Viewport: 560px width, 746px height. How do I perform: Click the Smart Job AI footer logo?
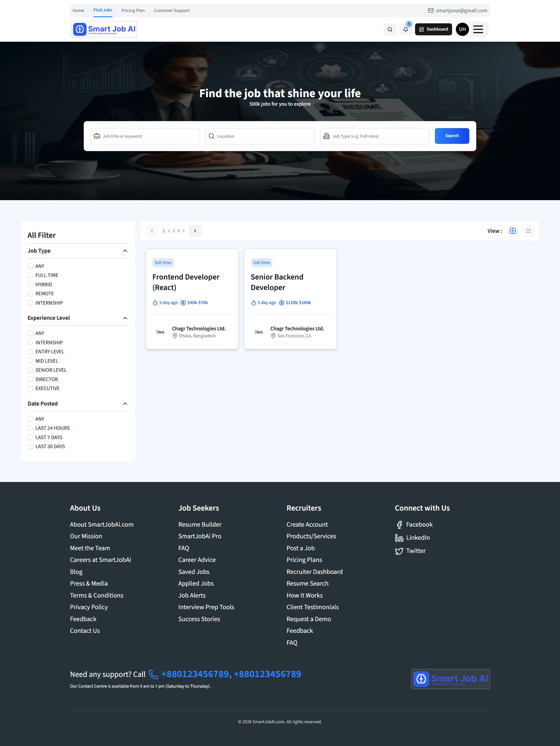click(450, 679)
